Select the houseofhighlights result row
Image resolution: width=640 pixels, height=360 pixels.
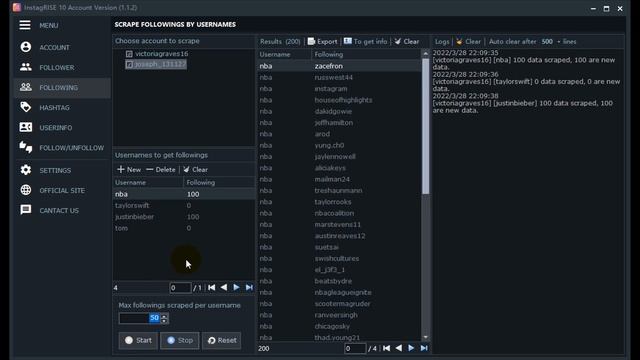pos(340,100)
